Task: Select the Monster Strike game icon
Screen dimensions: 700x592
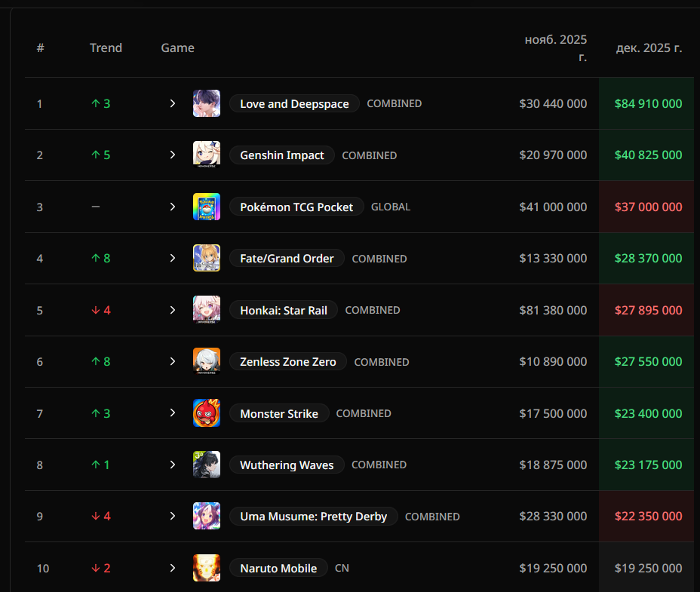Action: tap(206, 413)
